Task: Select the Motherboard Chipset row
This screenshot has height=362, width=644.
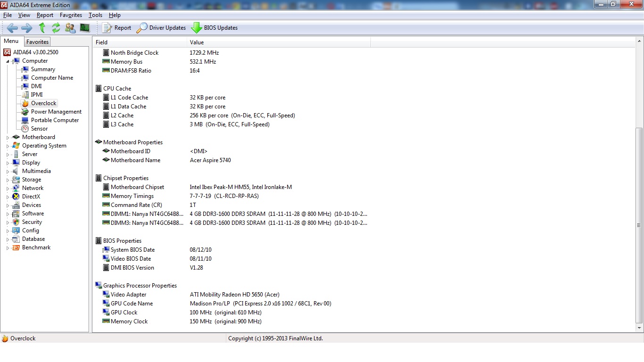Action: pyautogui.click(x=231, y=187)
